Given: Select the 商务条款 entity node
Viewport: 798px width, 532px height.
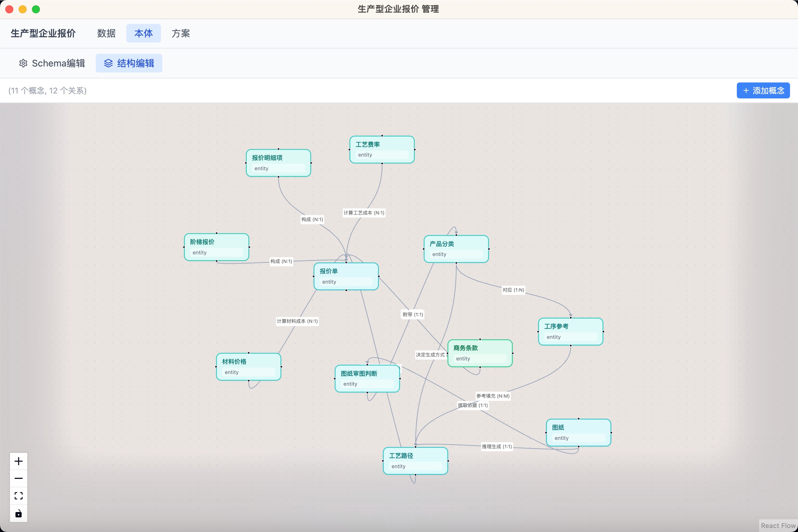Looking at the screenshot, I should [480, 353].
